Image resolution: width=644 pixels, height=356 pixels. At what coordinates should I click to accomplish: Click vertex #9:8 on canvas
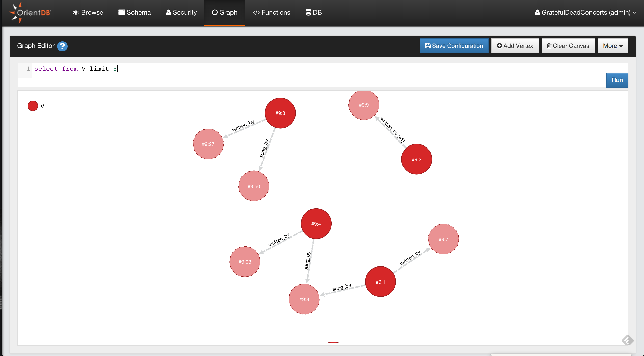point(304,299)
